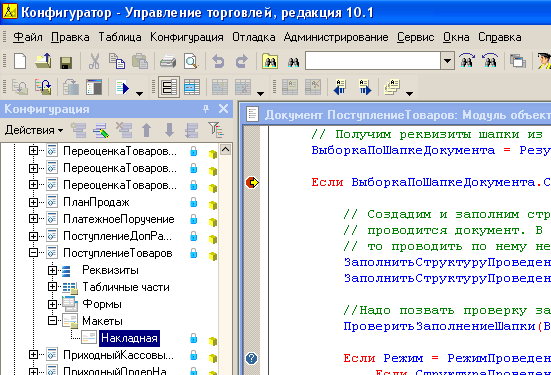Open the Справка menu
Viewport: 551px width, 375px height.
[500, 37]
